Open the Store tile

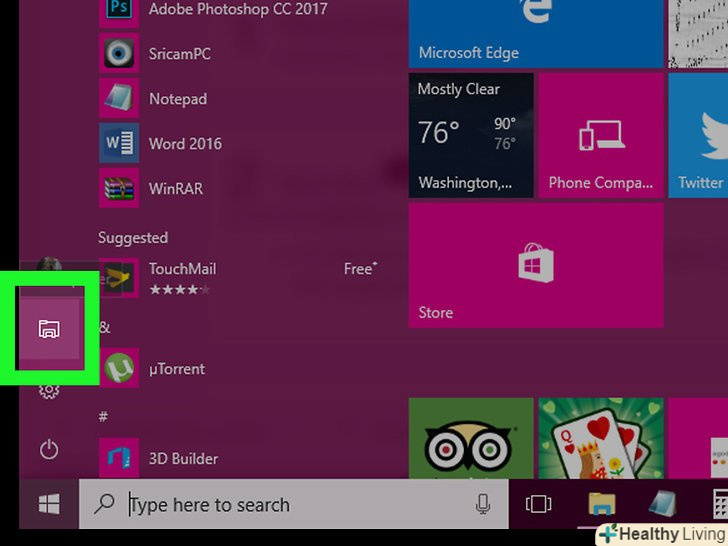536,265
